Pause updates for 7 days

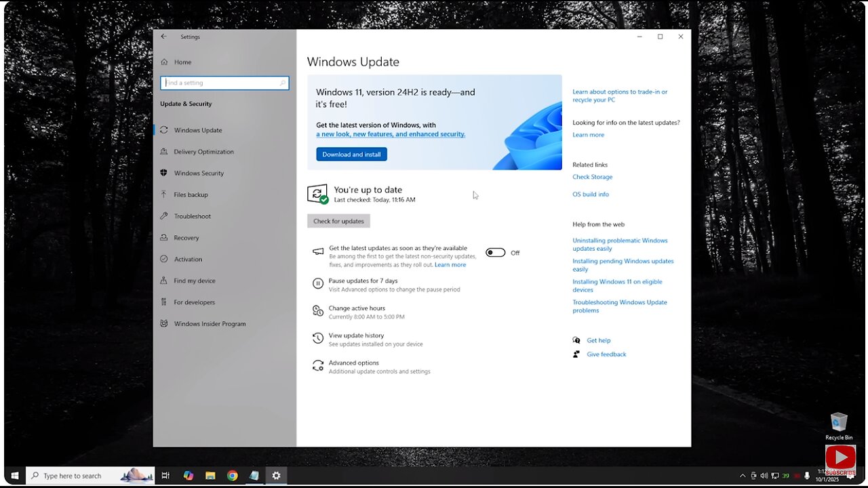pos(363,281)
